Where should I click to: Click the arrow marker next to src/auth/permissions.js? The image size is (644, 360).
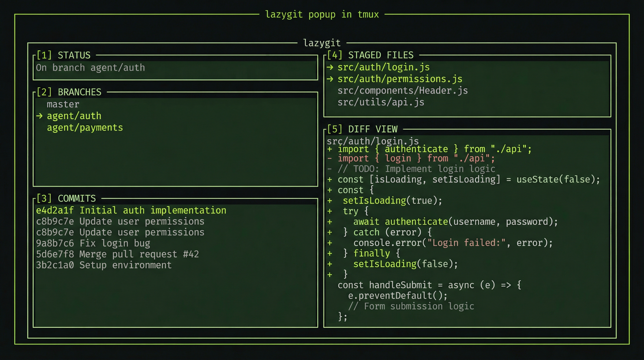pyautogui.click(x=330, y=79)
